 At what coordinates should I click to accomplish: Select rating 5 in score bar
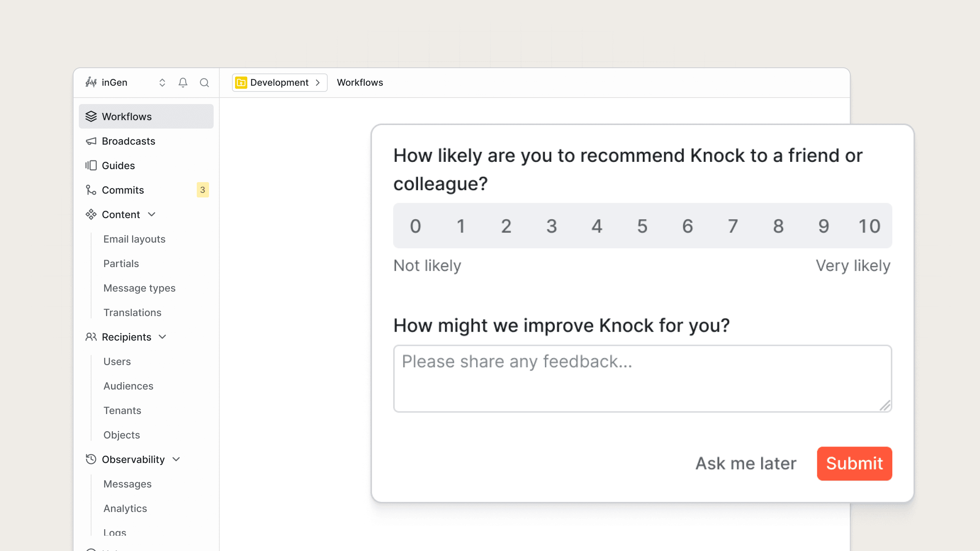coord(642,226)
